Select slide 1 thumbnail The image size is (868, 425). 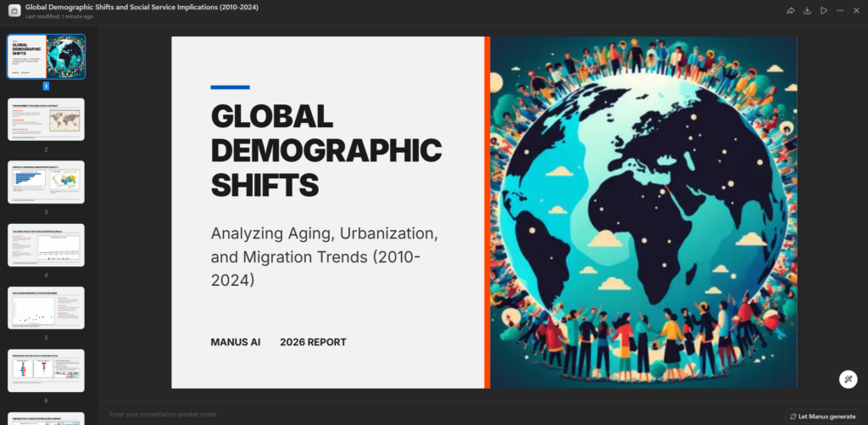pos(47,56)
